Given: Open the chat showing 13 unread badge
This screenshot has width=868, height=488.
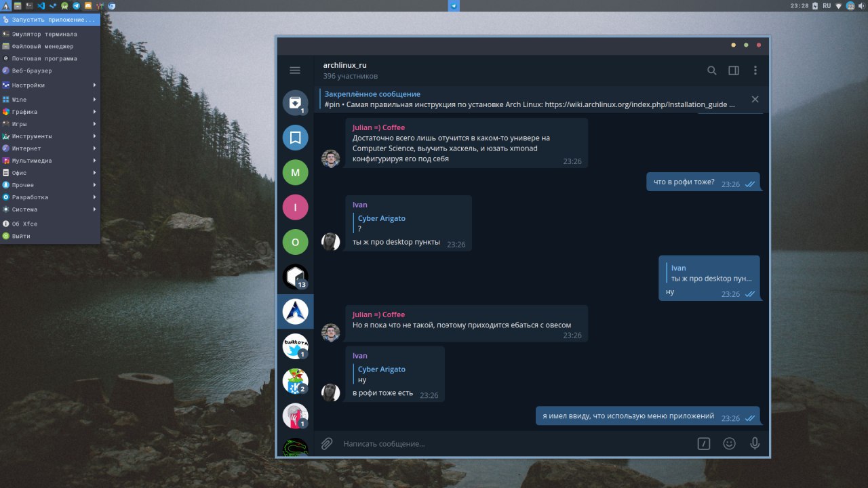Looking at the screenshot, I should pyautogui.click(x=295, y=277).
